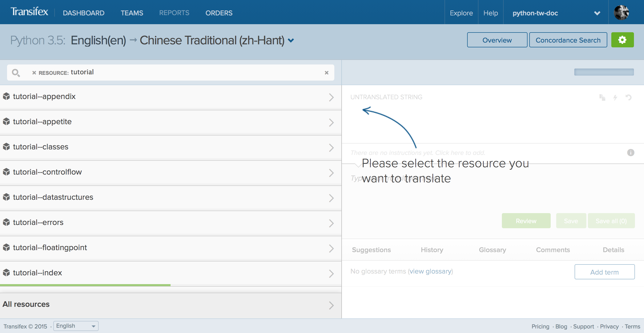Clear the search box with the right X

pos(326,73)
